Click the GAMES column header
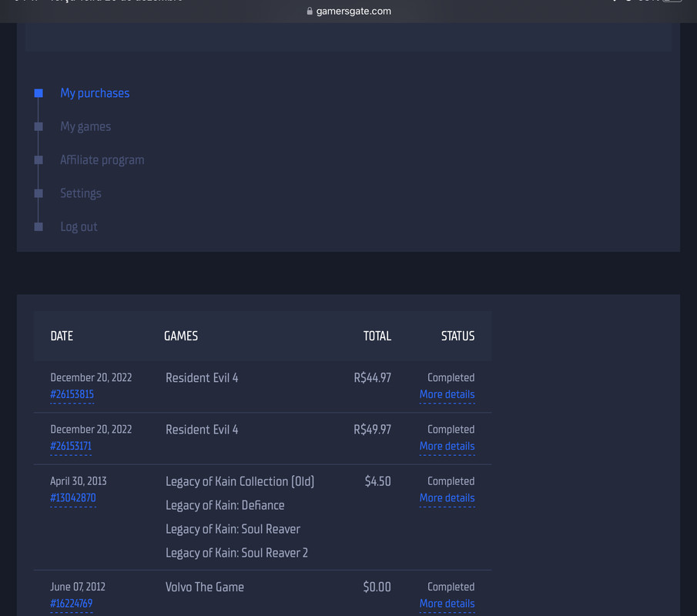Image resolution: width=697 pixels, height=616 pixels. [x=181, y=336]
